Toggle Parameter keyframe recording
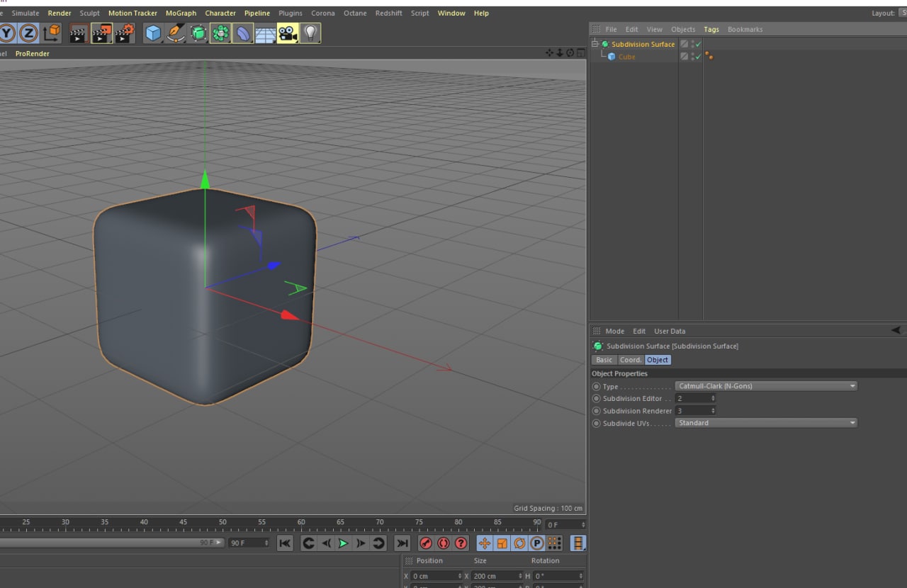 pos(537,543)
